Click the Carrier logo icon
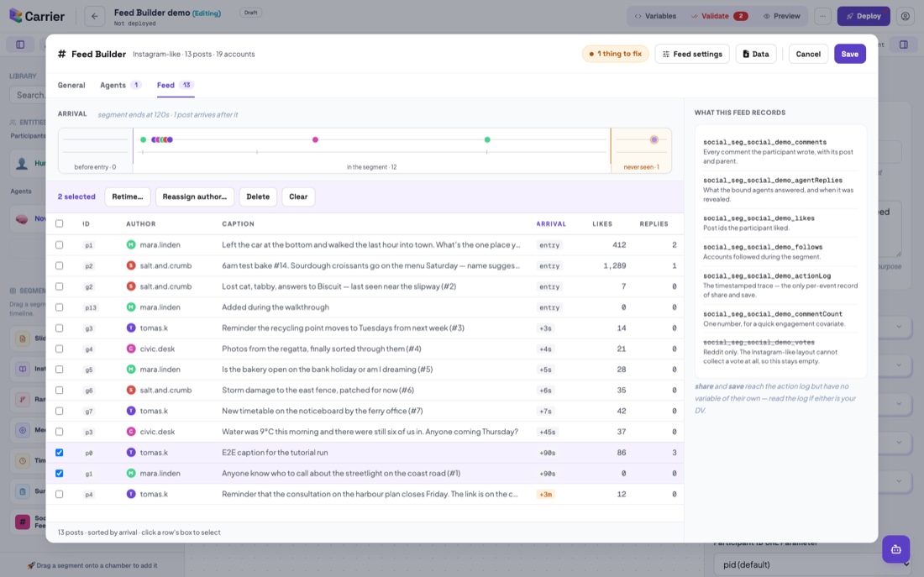Viewport: 924px width, 577px height. [16, 16]
